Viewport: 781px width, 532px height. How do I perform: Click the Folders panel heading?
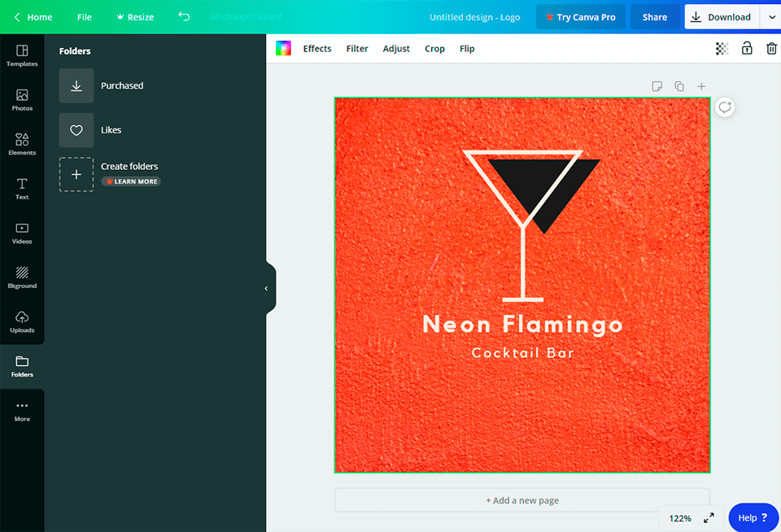[x=75, y=50]
